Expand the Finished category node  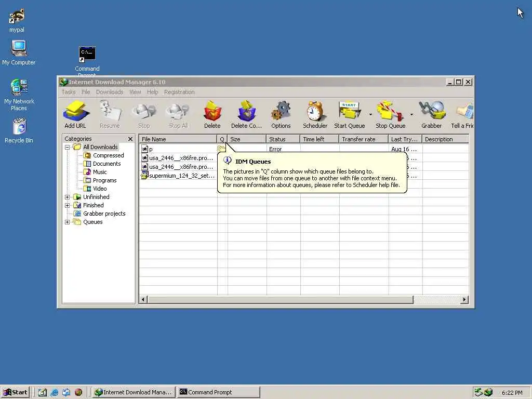67,205
